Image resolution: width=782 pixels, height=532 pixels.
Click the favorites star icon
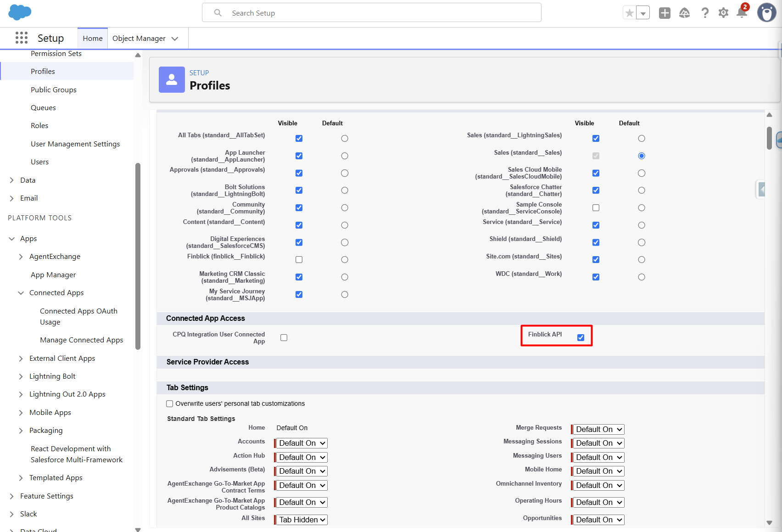(x=630, y=13)
